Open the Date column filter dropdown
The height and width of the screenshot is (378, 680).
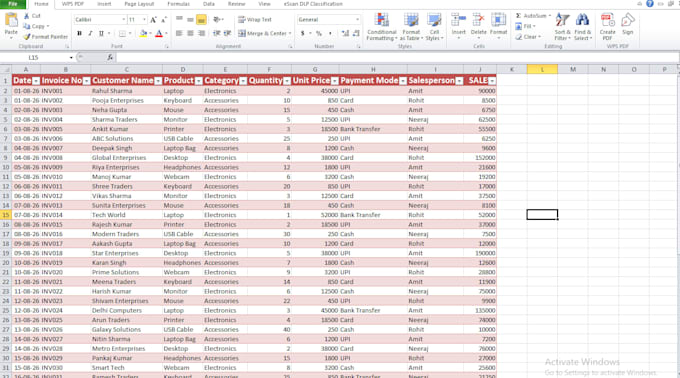[36, 81]
